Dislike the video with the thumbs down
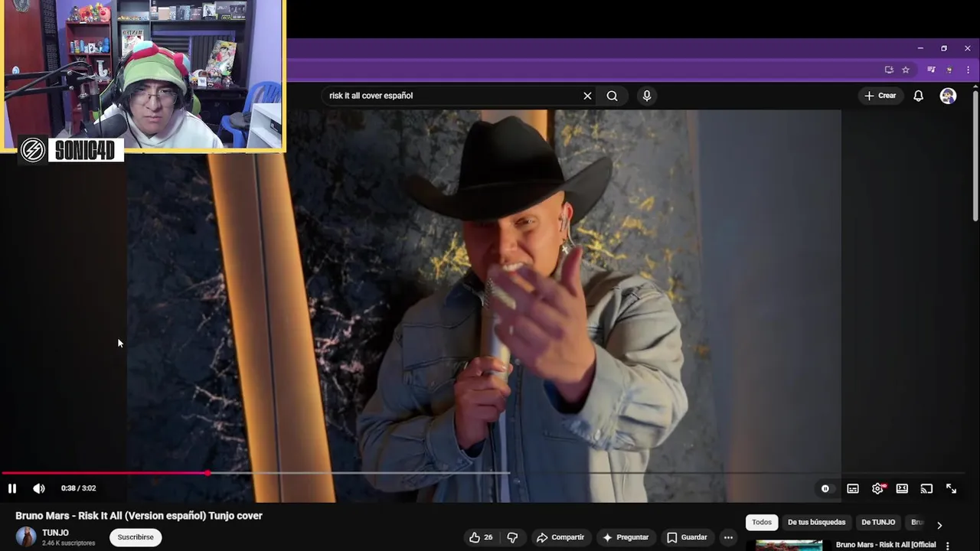Viewport: 980px width, 551px height. pos(513,537)
